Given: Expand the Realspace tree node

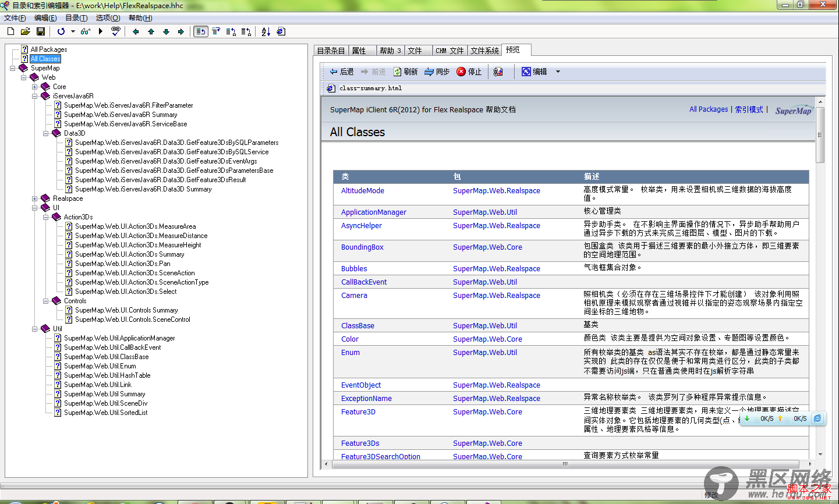Looking at the screenshot, I should [x=35, y=198].
